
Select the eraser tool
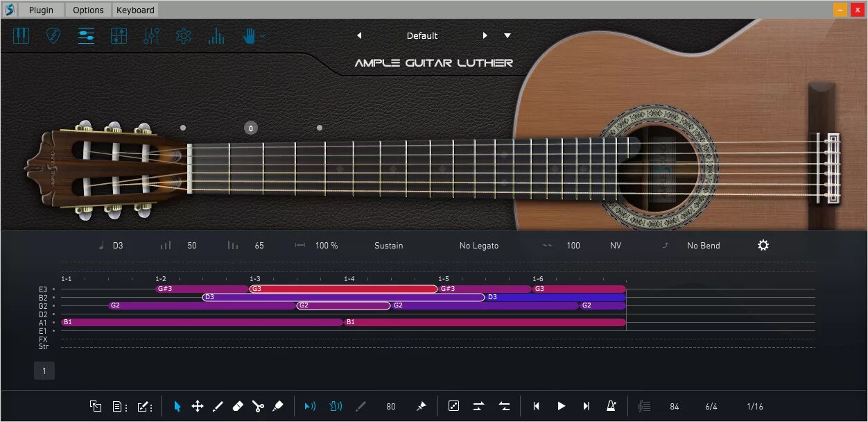[x=238, y=407]
